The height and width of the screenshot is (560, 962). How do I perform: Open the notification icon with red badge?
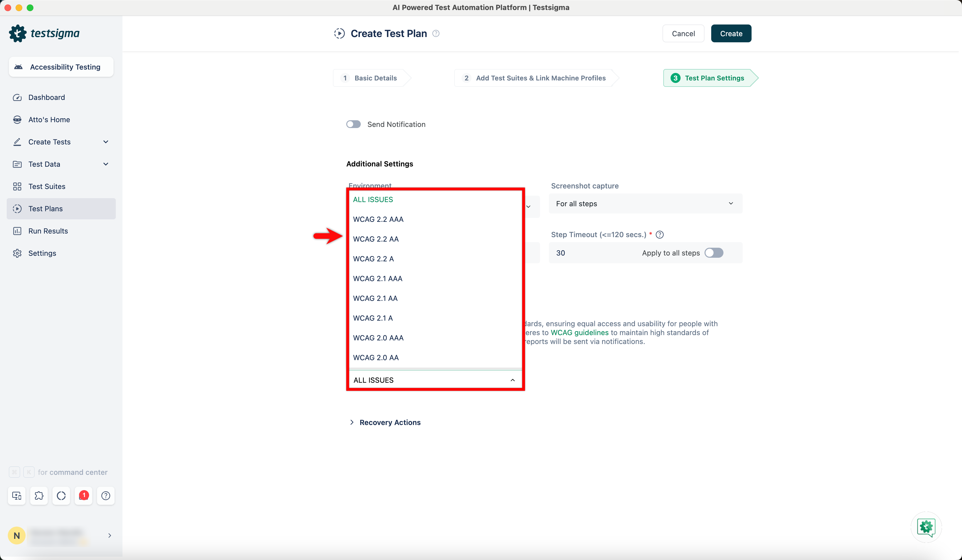[84, 495]
